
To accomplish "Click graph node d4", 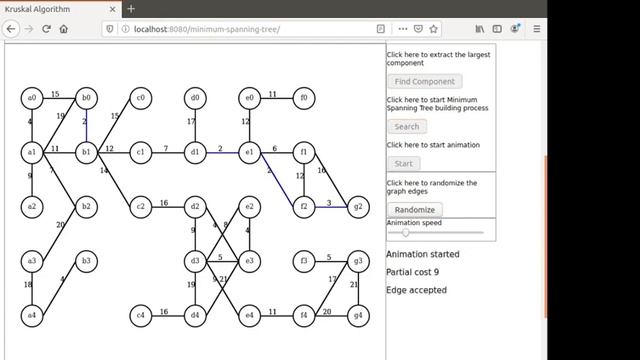I will click(x=195, y=316).
